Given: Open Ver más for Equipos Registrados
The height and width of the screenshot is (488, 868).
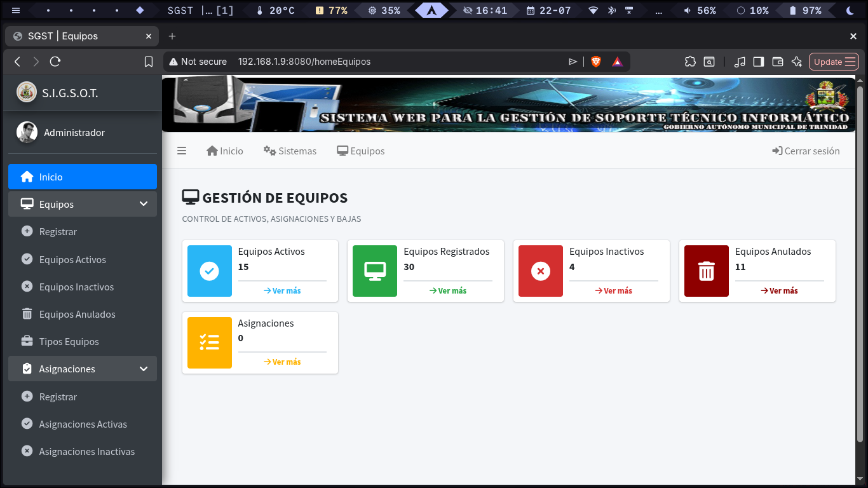Looking at the screenshot, I should (x=448, y=290).
